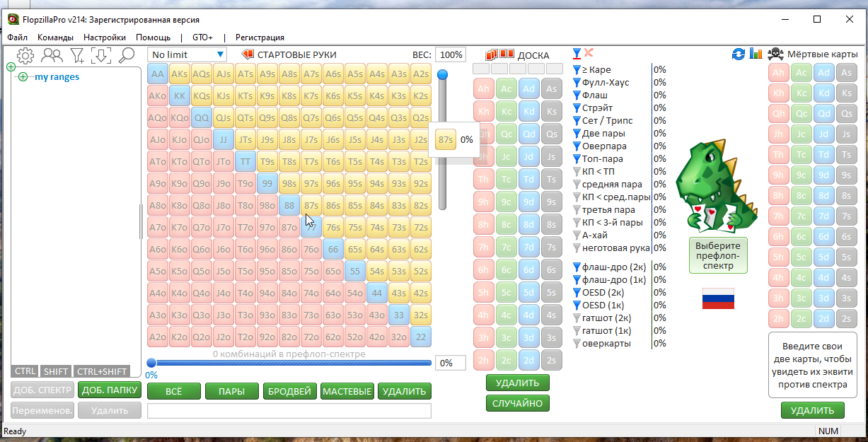Click the filter funnel next to Флаш
The image size is (868, 442).
pos(577,95)
